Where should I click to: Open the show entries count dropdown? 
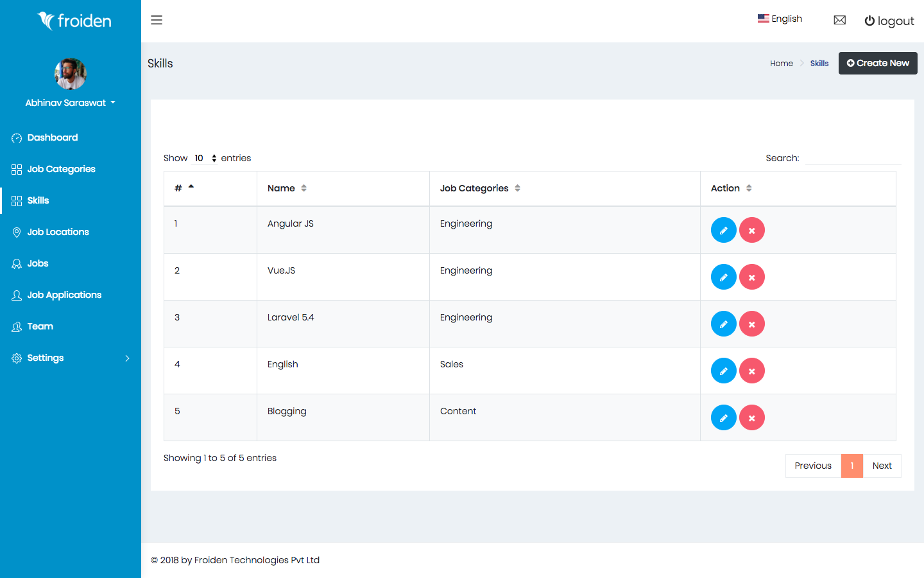click(x=205, y=158)
